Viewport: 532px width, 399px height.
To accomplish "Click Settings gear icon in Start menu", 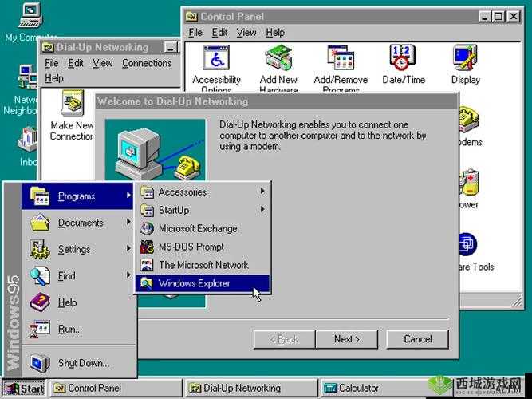I will [40, 249].
